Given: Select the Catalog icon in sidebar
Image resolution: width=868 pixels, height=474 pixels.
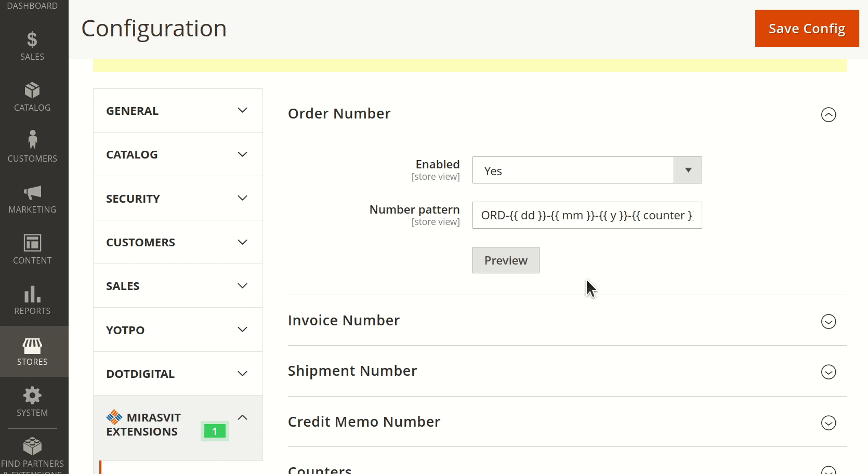Looking at the screenshot, I should 32,96.
